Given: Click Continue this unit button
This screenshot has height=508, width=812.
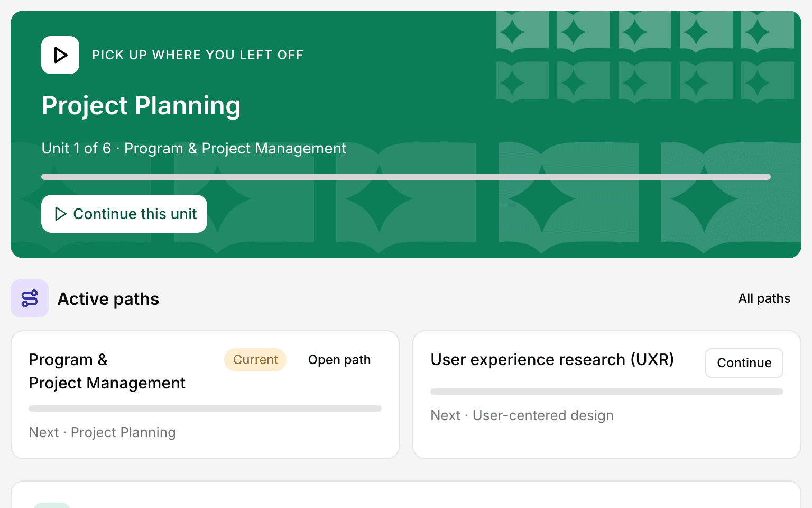Looking at the screenshot, I should [x=124, y=214].
